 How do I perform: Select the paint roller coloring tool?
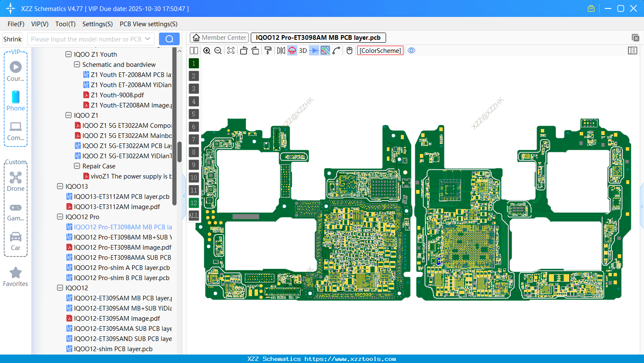click(x=268, y=50)
